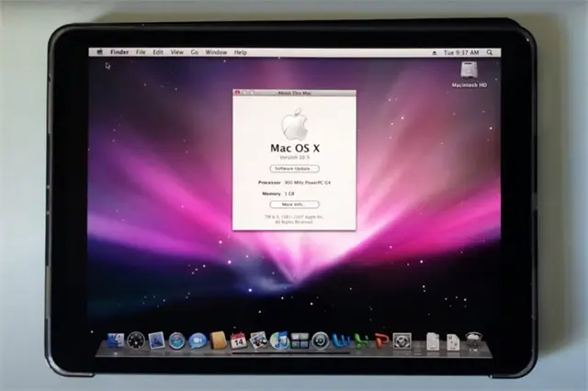Select the Macintosh HD desktop icon
The image size is (588, 391).
click(x=469, y=74)
